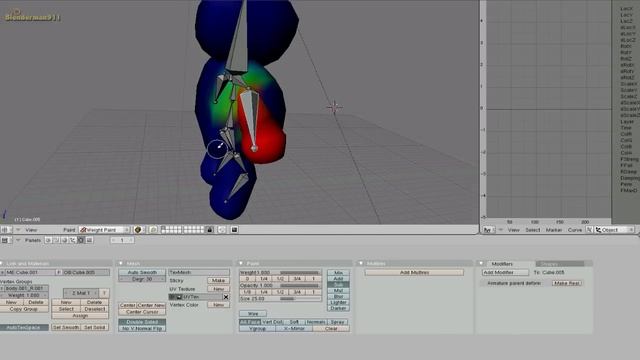640x360 pixels.
Task: Choose Blur blend mode
Action: point(338,296)
